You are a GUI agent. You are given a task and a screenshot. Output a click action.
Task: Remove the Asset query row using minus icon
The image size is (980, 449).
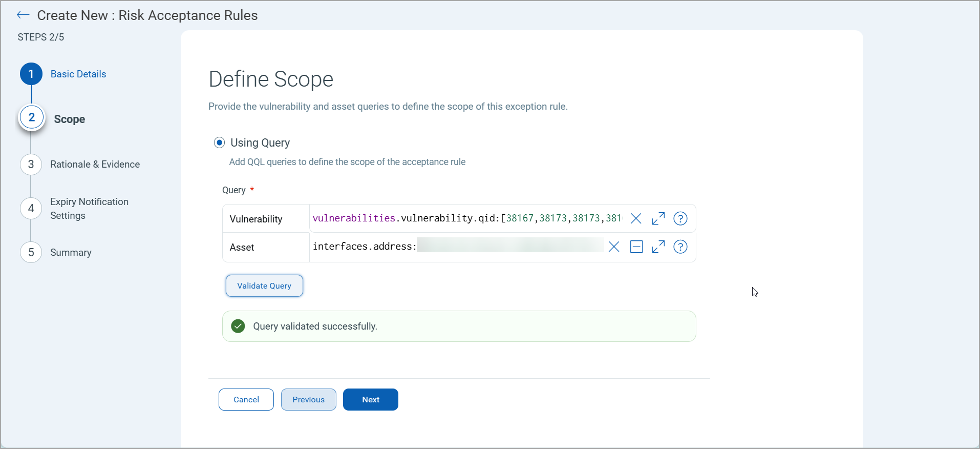[x=636, y=247]
